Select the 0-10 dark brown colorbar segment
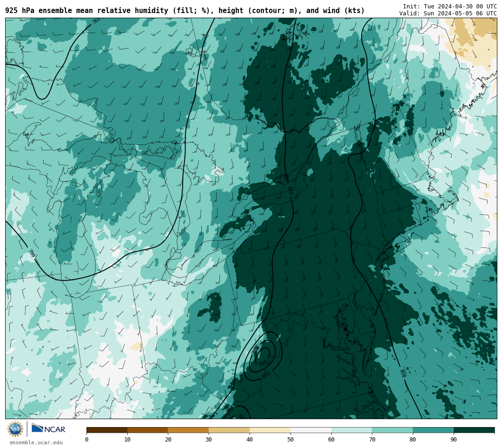 point(107,430)
